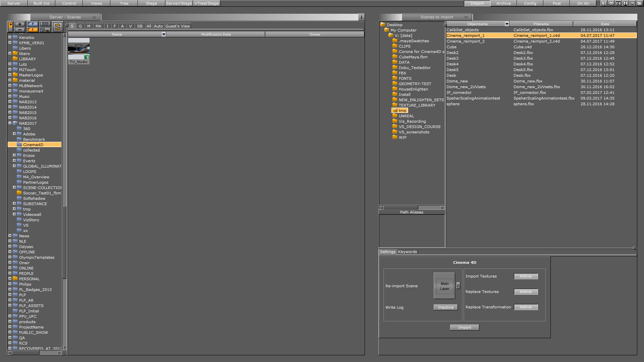Toggle Write Log to active
Viewport: 644px width, 362px height.
(x=444, y=307)
